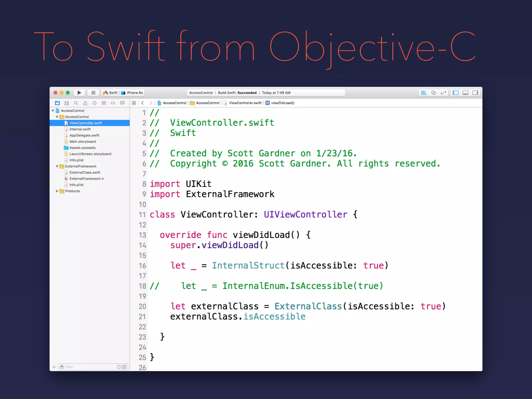Expand the Products folder
532x399 pixels.
coord(57,191)
